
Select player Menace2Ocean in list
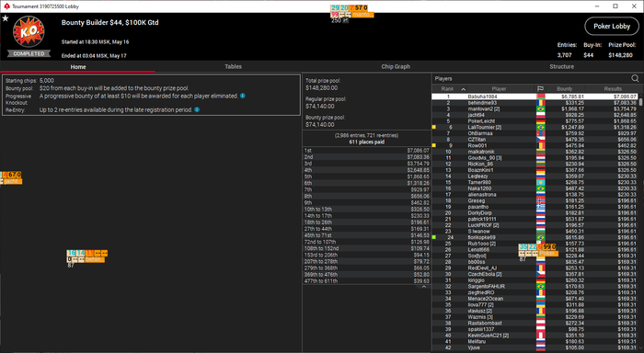(535, 299)
